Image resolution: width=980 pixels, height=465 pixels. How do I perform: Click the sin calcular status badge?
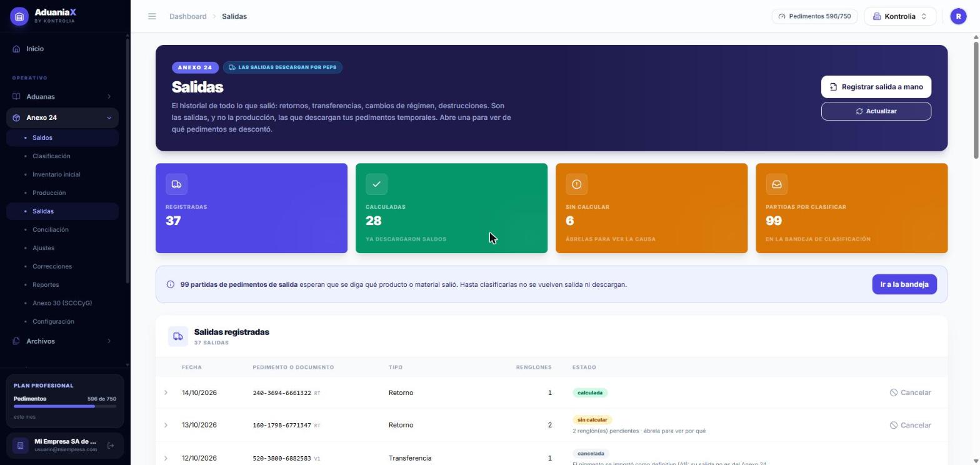point(592,420)
